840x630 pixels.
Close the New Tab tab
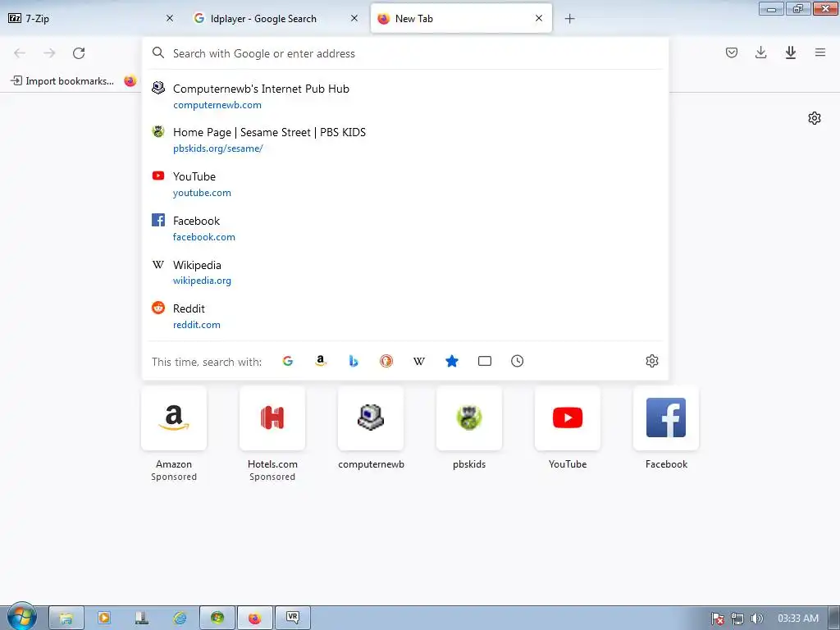point(539,18)
